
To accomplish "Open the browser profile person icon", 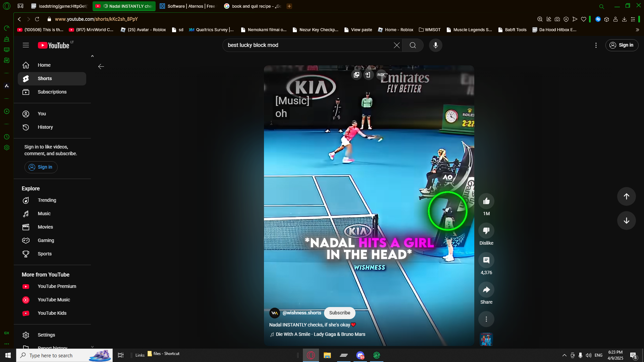I will point(615,19).
